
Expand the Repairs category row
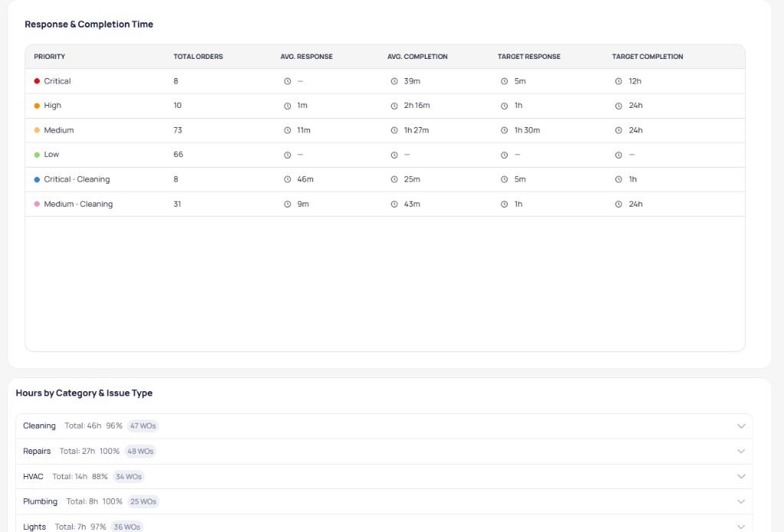[384, 451]
